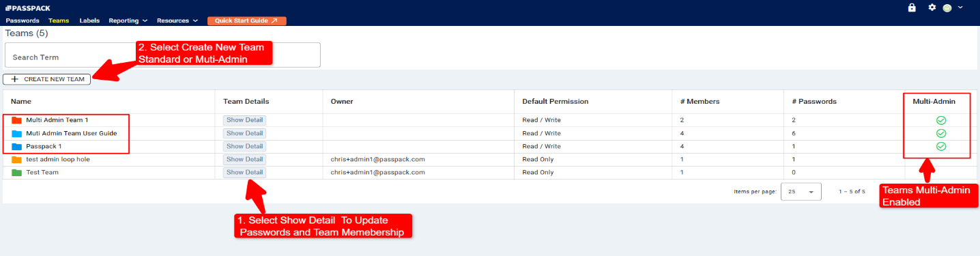The height and width of the screenshot is (256, 980).
Task: Select the 'Passpack 1' team name
Action: pos(44,146)
